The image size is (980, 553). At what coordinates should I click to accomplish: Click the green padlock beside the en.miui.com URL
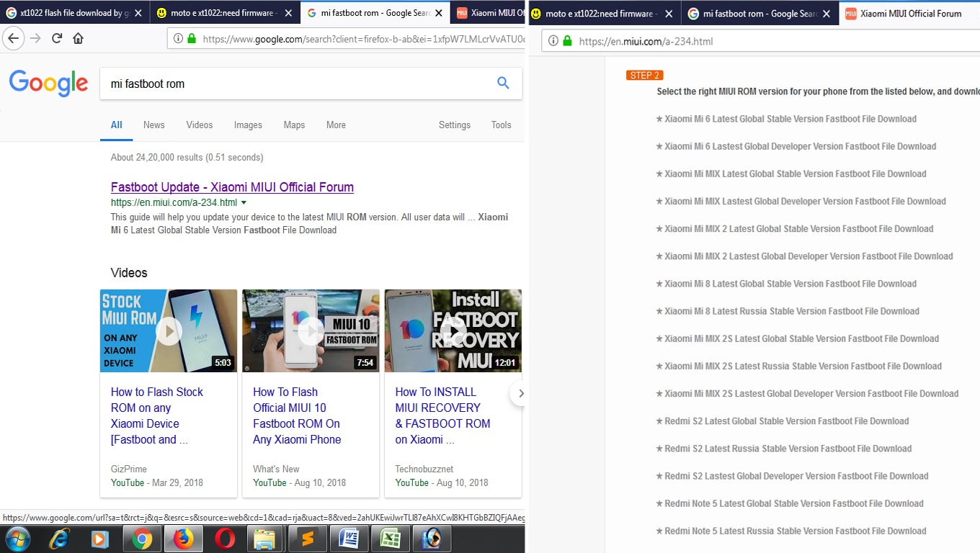pos(568,41)
